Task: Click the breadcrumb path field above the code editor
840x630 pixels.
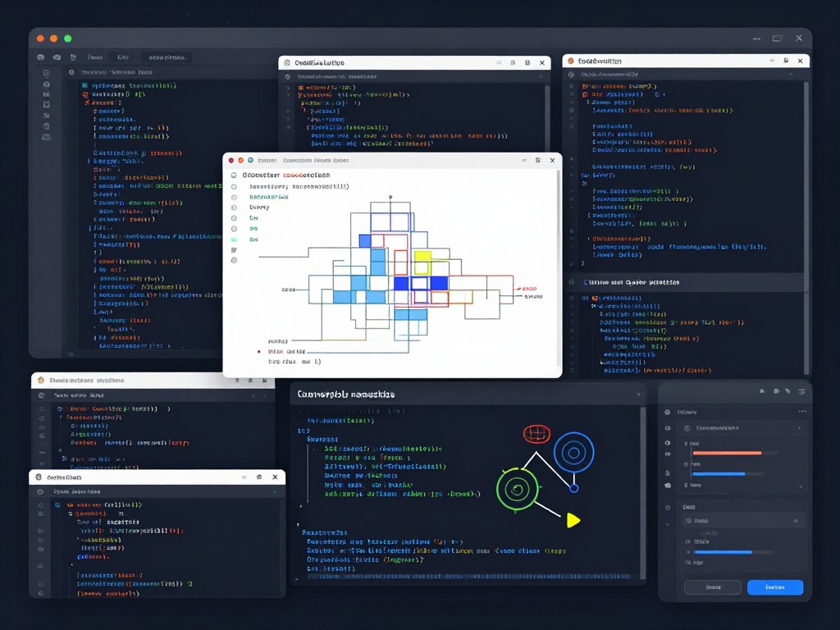Action: pos(115,72)
